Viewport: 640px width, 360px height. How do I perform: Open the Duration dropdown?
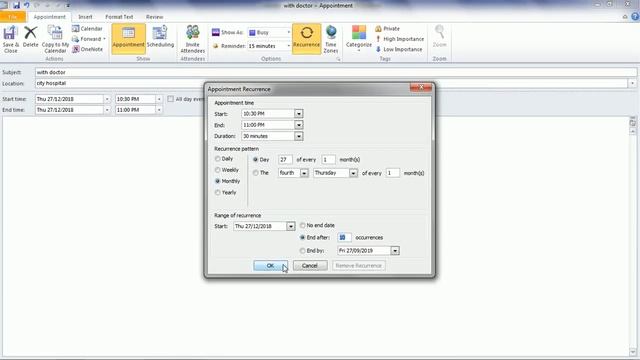[299, 136]
